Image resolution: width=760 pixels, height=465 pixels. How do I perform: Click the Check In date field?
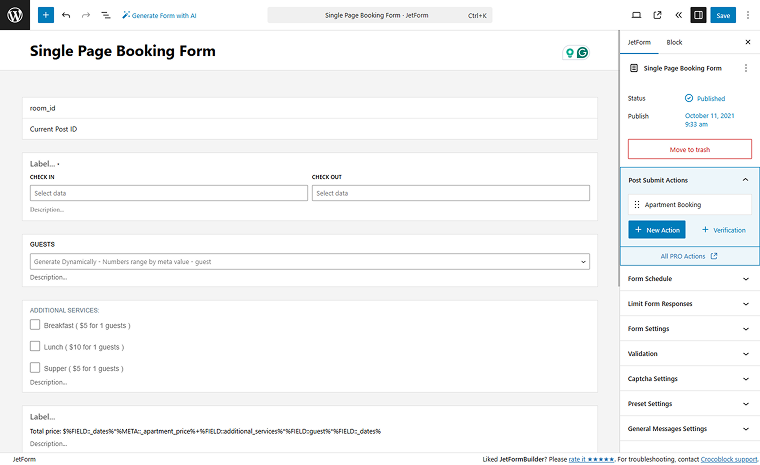pos(169,193)
